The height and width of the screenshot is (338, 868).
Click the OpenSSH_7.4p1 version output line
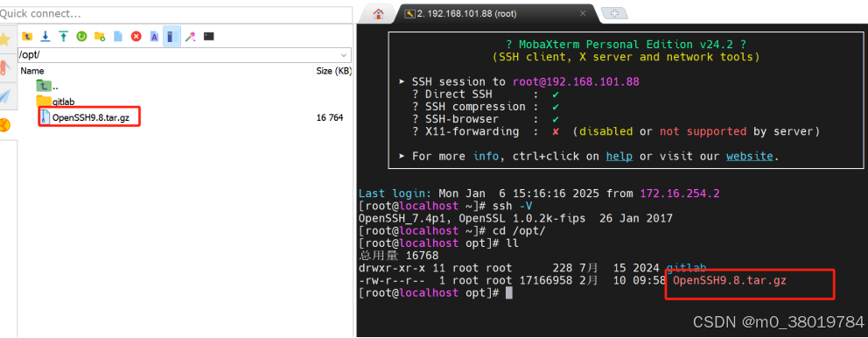515,218
